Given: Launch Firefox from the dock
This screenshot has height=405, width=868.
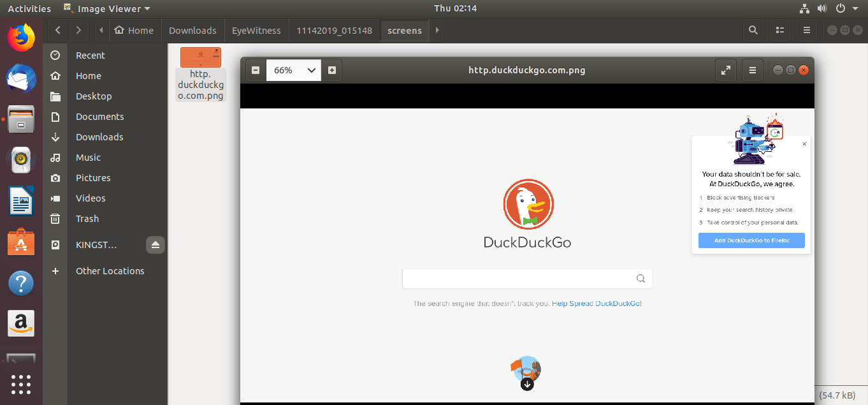Looking at the screenshot, I should click(21, 37).
